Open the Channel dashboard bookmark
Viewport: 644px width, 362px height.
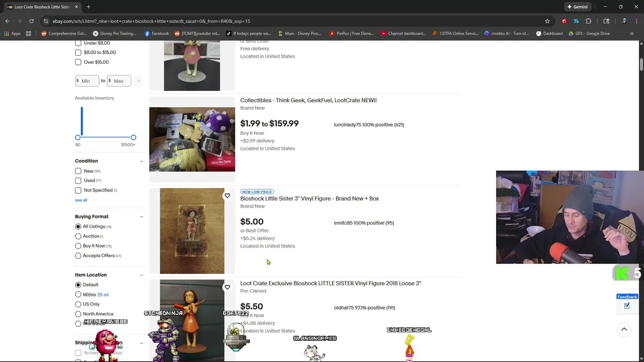click(x=403, y=34)
